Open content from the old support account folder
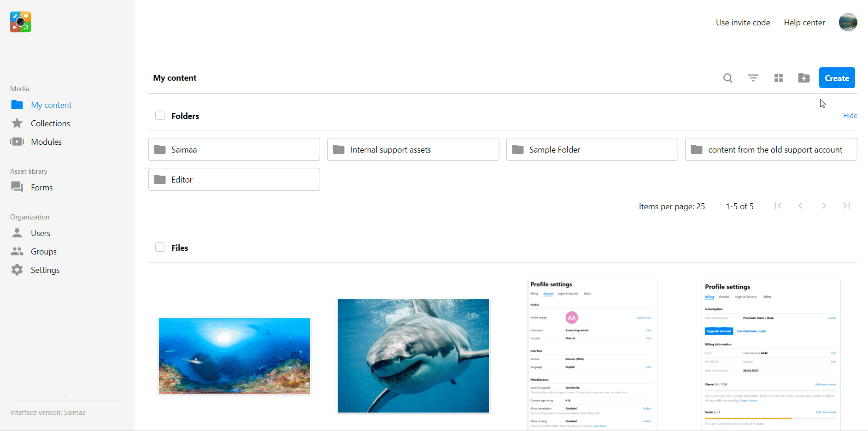Screen dimensions: 868x431 click(771, 149)
